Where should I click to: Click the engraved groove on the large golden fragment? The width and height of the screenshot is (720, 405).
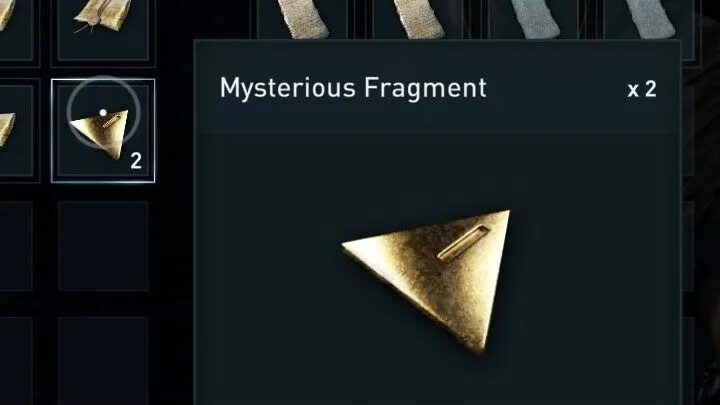[x=463, y=243]
